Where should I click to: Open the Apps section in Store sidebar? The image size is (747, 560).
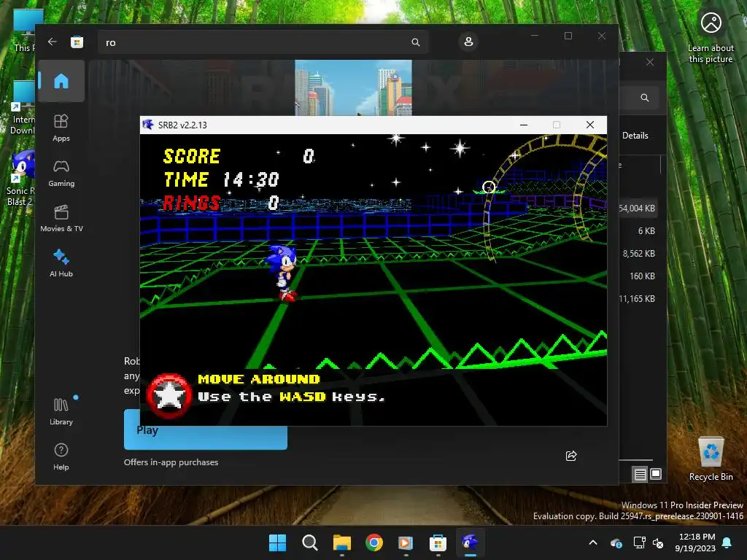[x=61, y=128]
